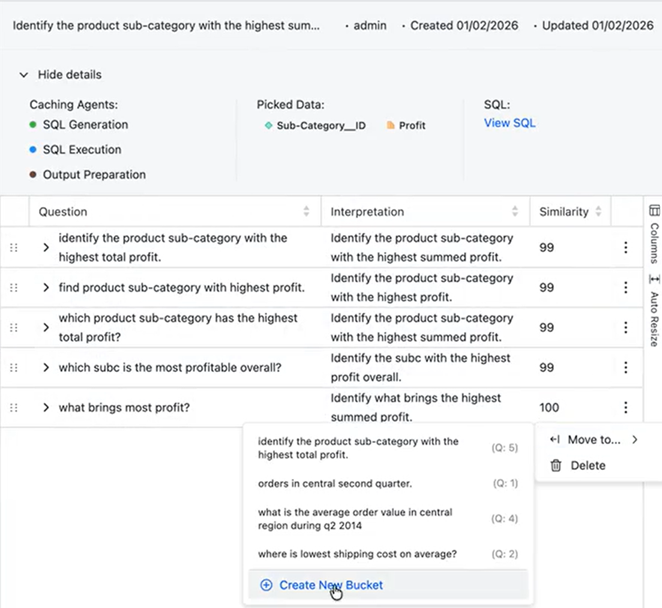The image size is (662, 608).
Task: Open the View SQL link
Action: pyautogui.click(x=510, y=123)
